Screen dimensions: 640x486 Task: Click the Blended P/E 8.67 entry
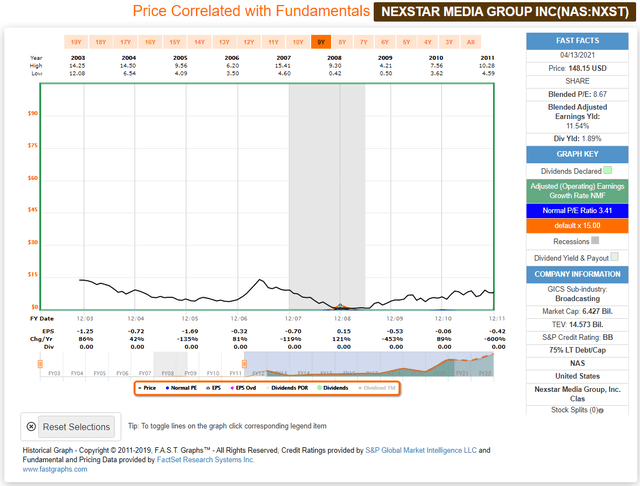(x=577, y=94)
